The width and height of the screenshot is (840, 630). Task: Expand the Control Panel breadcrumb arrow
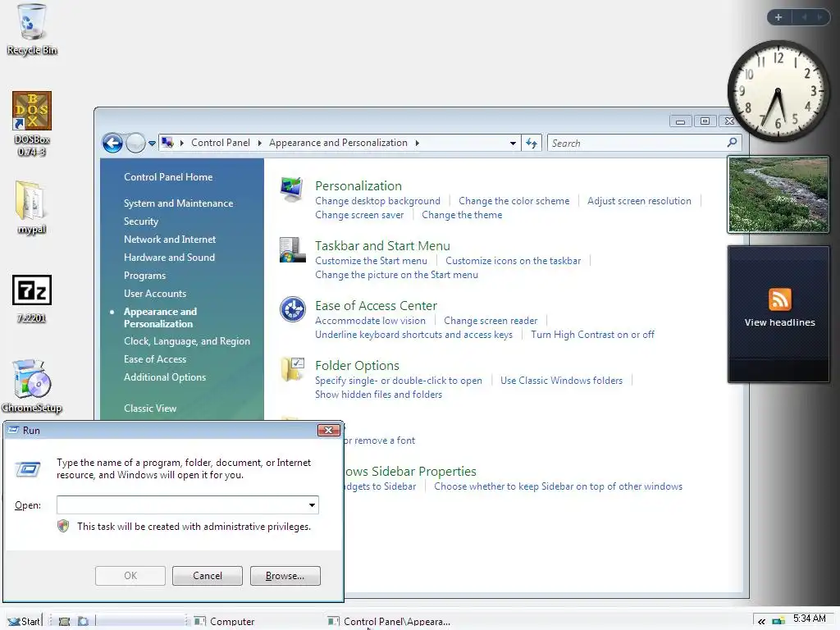click(x=260, y=143)
